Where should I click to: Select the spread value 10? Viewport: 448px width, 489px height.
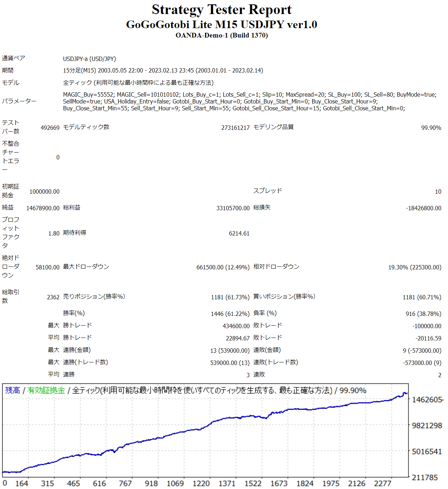(438, 191)
